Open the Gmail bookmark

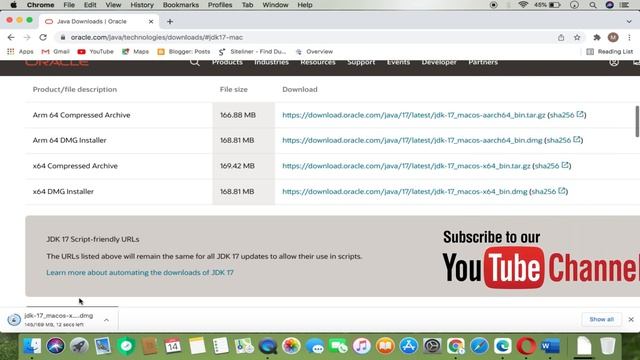pyautogui.click(x=56, y=52)
